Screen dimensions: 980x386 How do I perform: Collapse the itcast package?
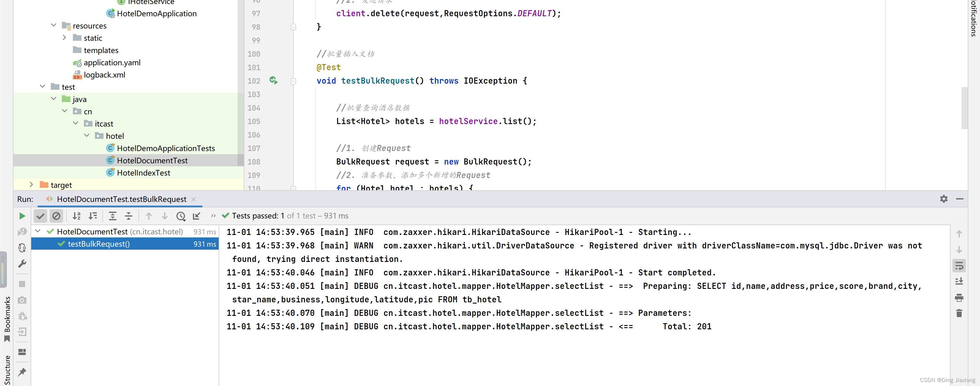click(76, 123)
